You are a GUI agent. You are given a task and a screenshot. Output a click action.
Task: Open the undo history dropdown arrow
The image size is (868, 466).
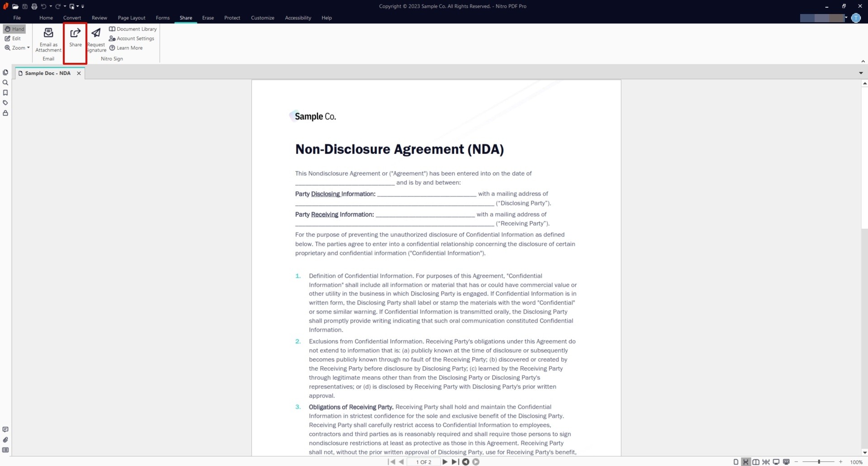pos(51,6)
